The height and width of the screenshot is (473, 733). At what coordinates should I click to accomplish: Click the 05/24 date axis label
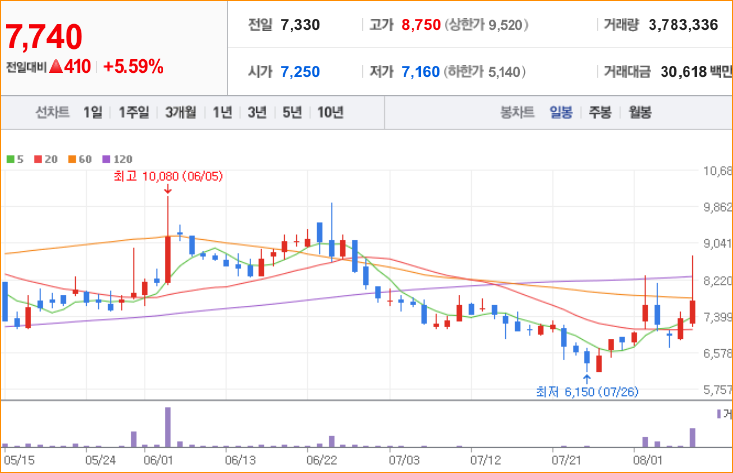[x=100, y=460]
